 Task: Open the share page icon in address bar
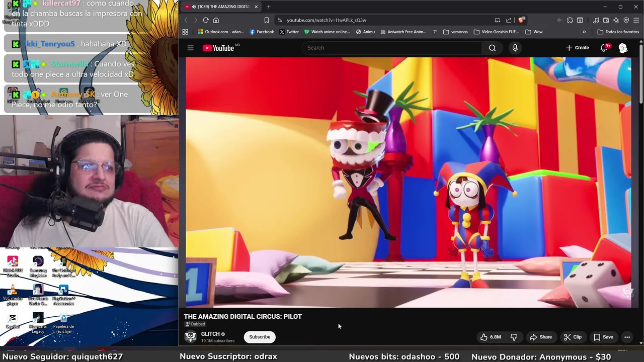pyautogui.click(x=509, y=20)
